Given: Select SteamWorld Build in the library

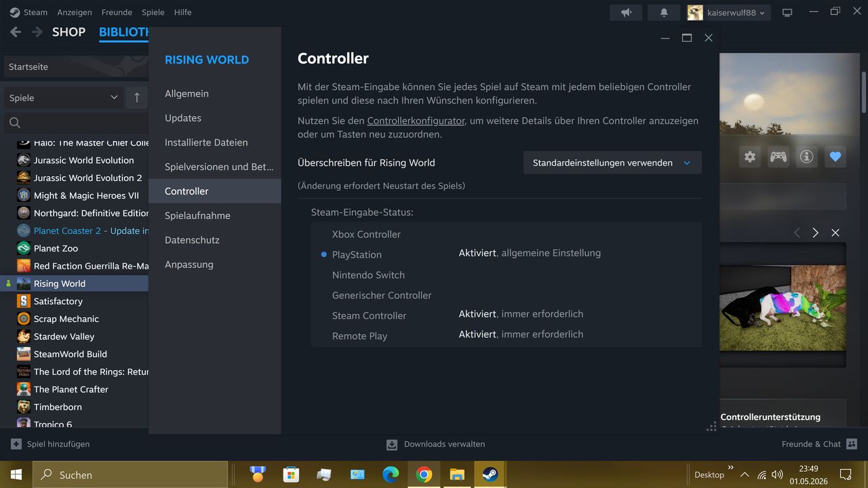Looking at the screenshot, I should click(x=71, y=354).
